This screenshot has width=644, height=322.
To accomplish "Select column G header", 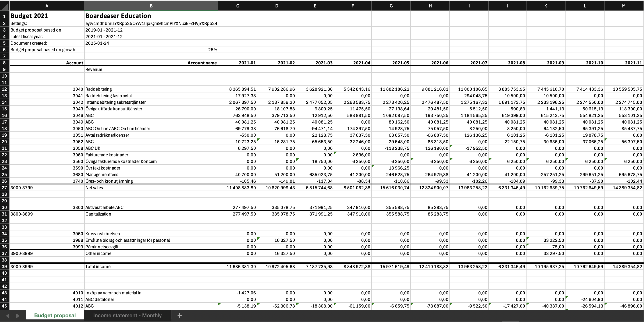I will point(391,6).
